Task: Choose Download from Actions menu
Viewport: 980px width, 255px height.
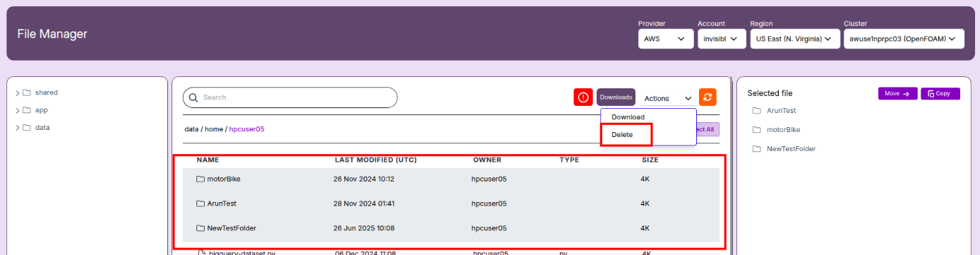Action: 628,117
